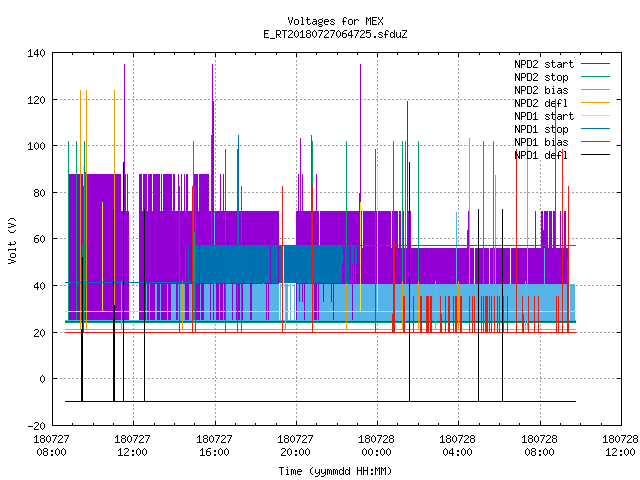Click the file name E_RT20180727064725.sfduZ subtitle
The height and width of the screenshot is (480, 640).
(x=335, y=34)
